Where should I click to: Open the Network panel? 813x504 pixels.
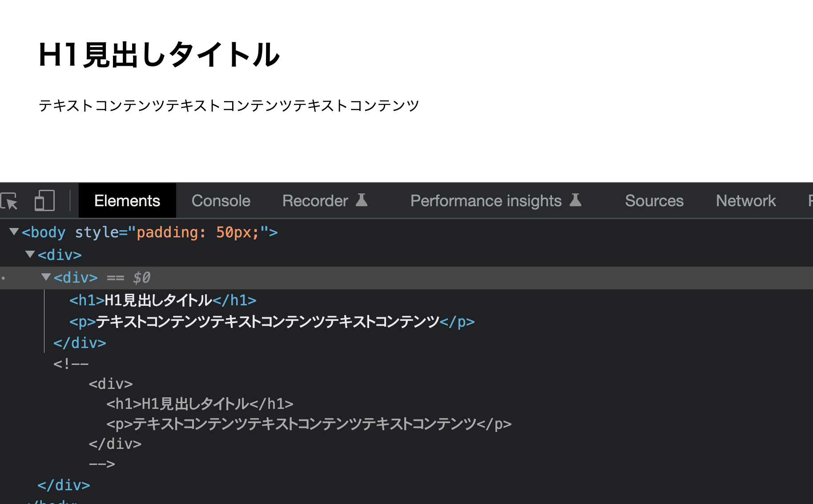pyautogui.click(x=745, y=200)
